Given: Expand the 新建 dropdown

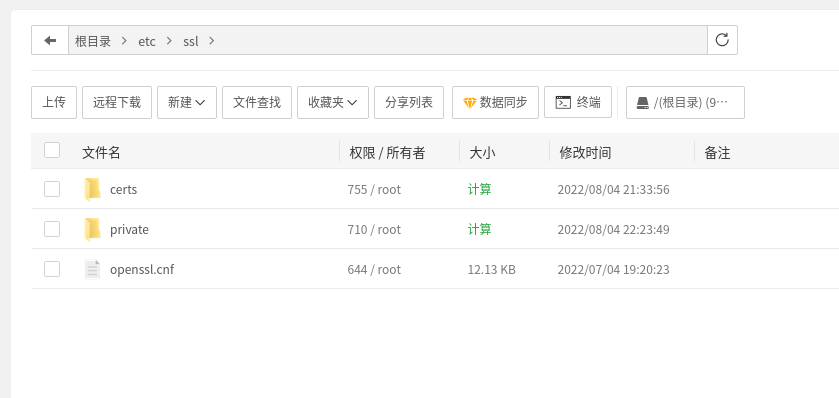Looking at the screenshot, I should coord(187,102).
